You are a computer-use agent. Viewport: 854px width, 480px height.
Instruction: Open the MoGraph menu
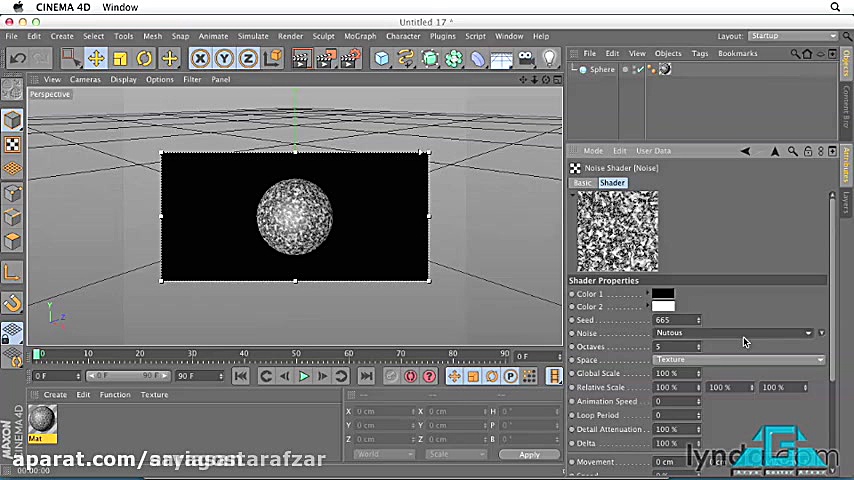pyautogui.click(x=359, y=36)
